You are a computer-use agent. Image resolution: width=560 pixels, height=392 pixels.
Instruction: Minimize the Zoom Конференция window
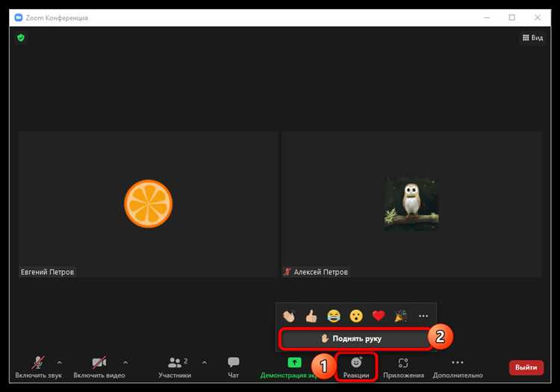click(x=487, y=17)
